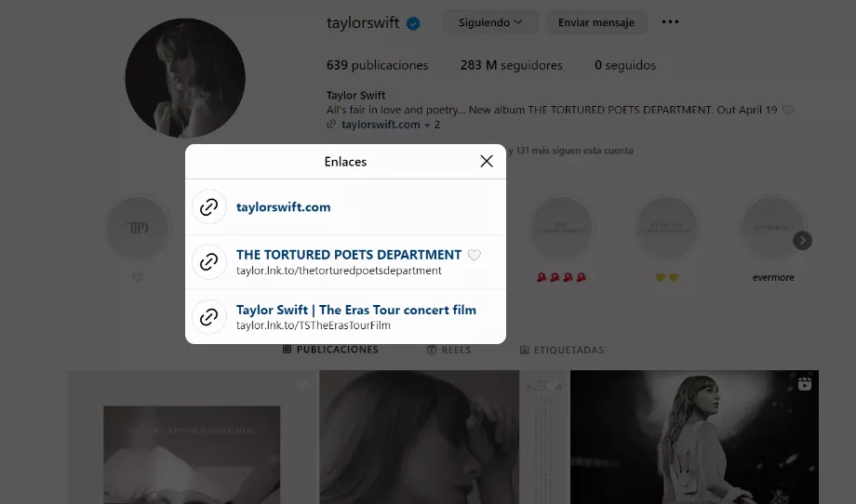Click link icon beside Eras Tour film entry

click(209, 316)
